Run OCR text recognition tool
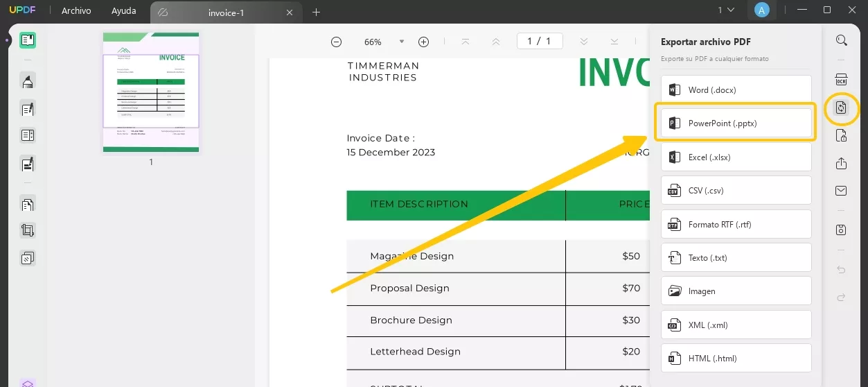 841,80
